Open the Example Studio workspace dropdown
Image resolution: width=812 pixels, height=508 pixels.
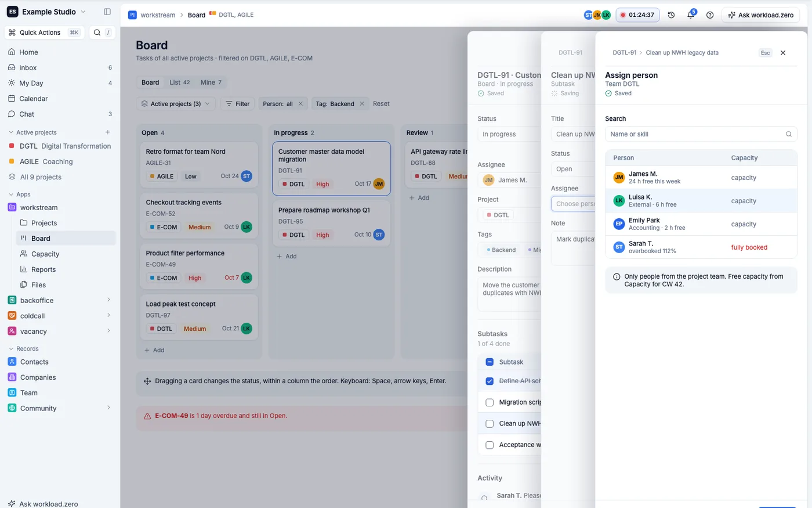(x=46, y=12)
